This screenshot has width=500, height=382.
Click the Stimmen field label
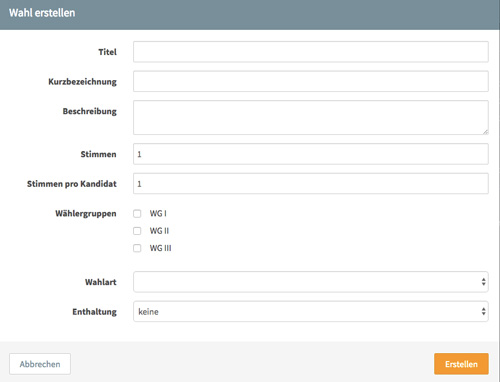point(98,154)
